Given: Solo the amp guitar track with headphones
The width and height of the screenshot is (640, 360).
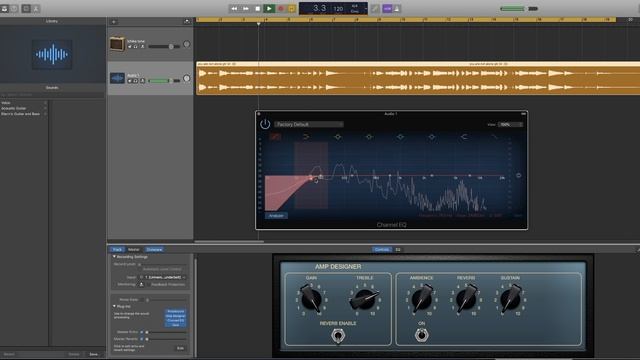Looking at the screenshot, I should pyautogui.click(x=136, y=47).
